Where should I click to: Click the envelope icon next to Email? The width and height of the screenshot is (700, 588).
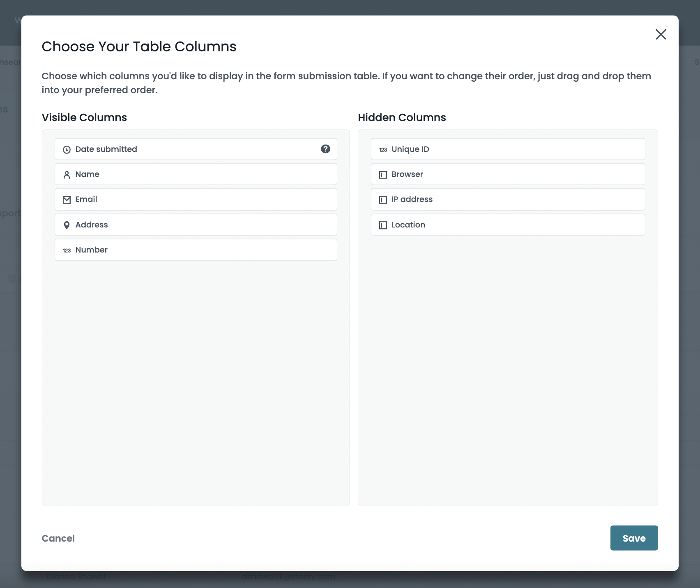tap(67, 200)
